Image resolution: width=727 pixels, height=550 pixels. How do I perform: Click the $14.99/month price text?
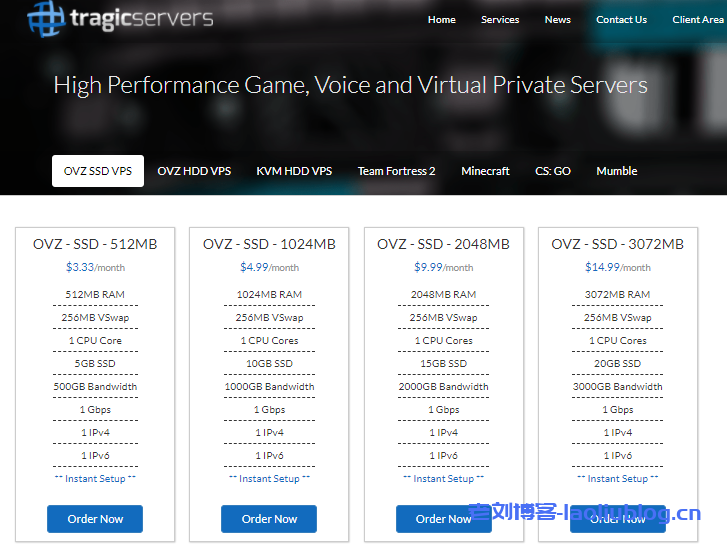(x=617, y=267)
